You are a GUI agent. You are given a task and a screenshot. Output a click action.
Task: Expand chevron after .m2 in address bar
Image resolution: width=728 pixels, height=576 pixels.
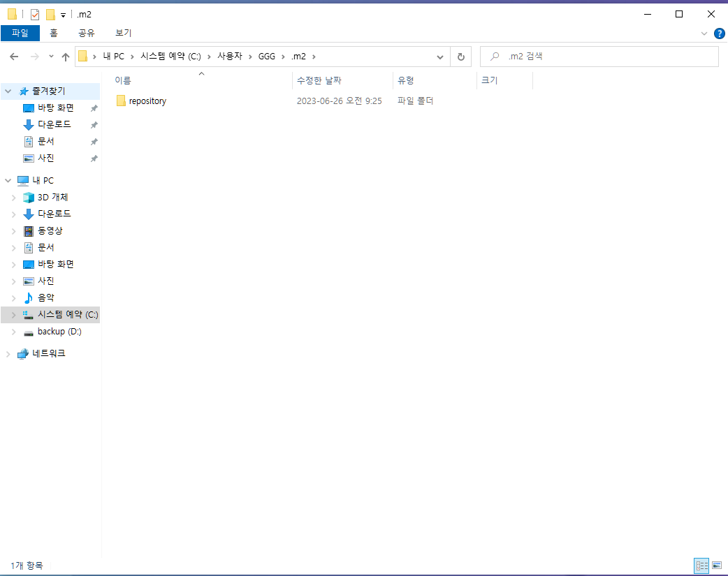click(x=314, y=57)
